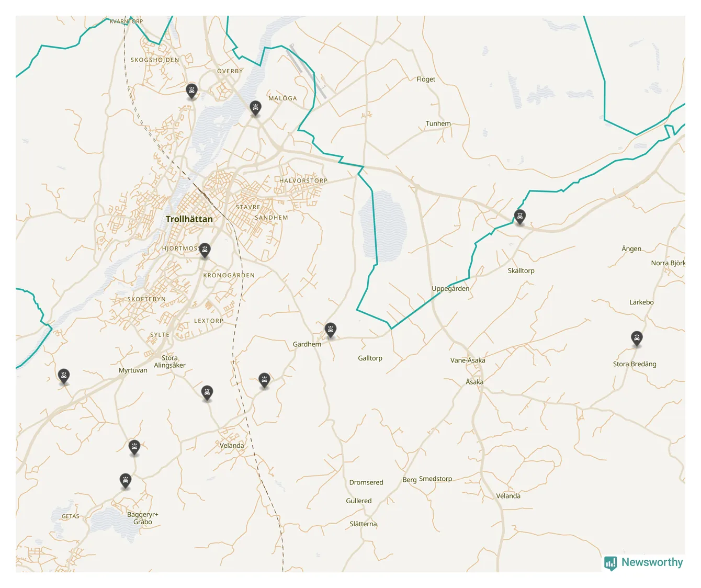Click the Väne-Åsaka label on the map
The height and width of the screenshot is (588, 701).
(467, 360)
